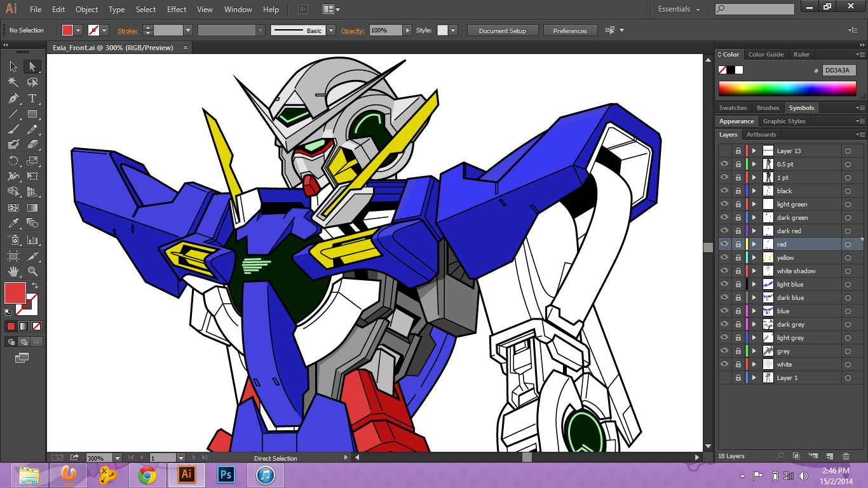Open the zoom level 300% dropdown

pos(117,457)
